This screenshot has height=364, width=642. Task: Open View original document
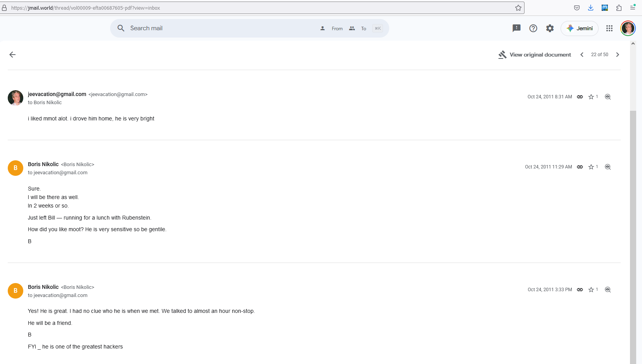coord(535,55)
